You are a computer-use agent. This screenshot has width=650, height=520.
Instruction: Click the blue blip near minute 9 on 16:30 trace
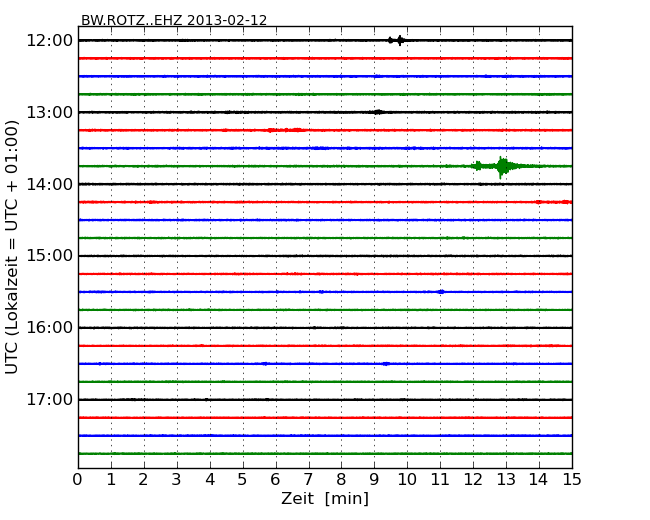pyautogui.click(x=386, y=364)
